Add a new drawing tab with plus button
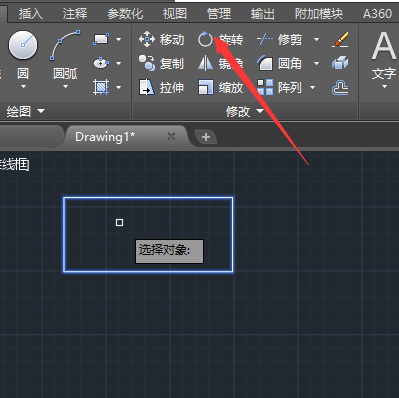The width and height of the screenshot is (399, 398). 206,137
